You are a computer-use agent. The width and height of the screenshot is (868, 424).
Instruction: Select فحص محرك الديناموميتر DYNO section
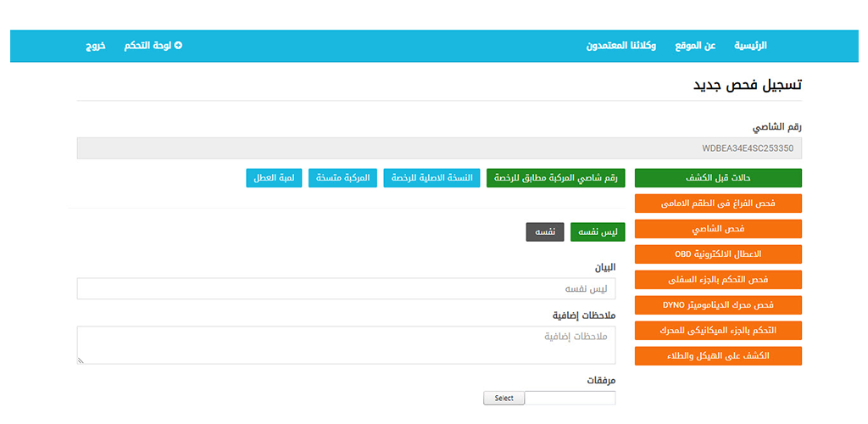718,305
